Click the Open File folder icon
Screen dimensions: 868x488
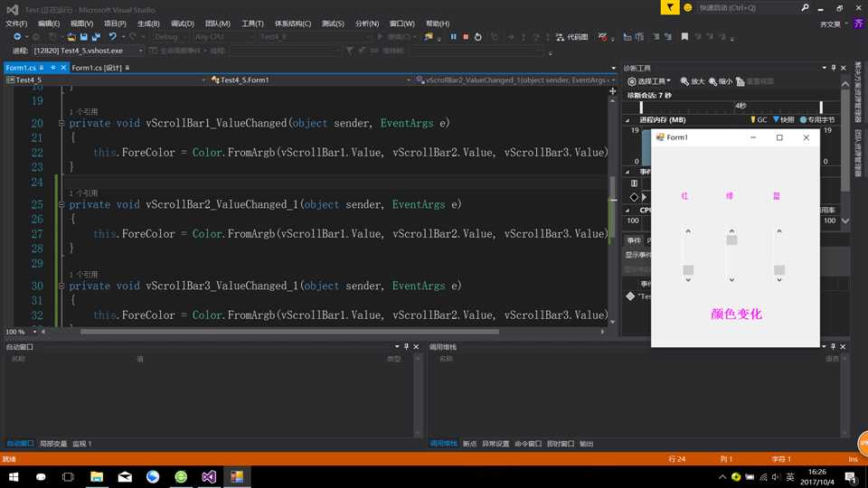click(71, 36)
